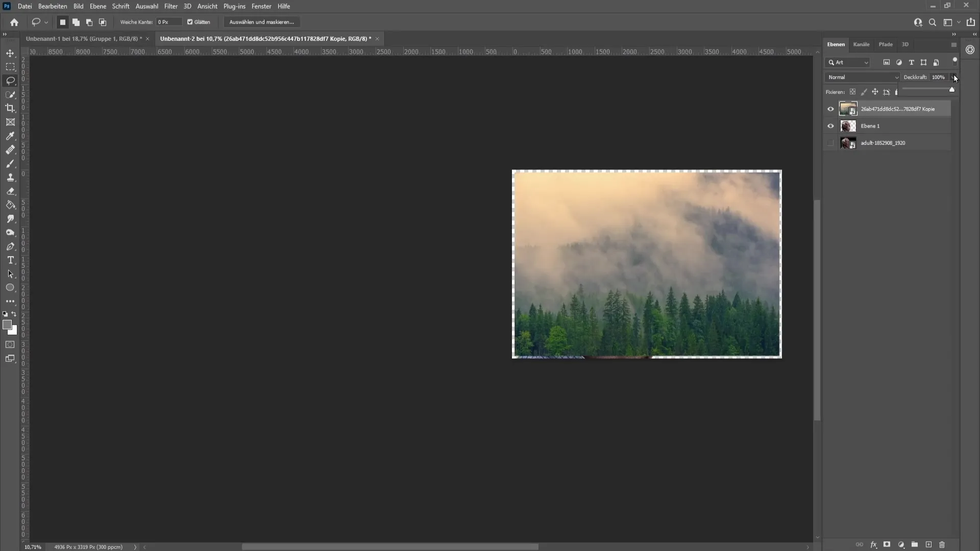Select the Clone Stamp tool

click(x=10, y=177)
